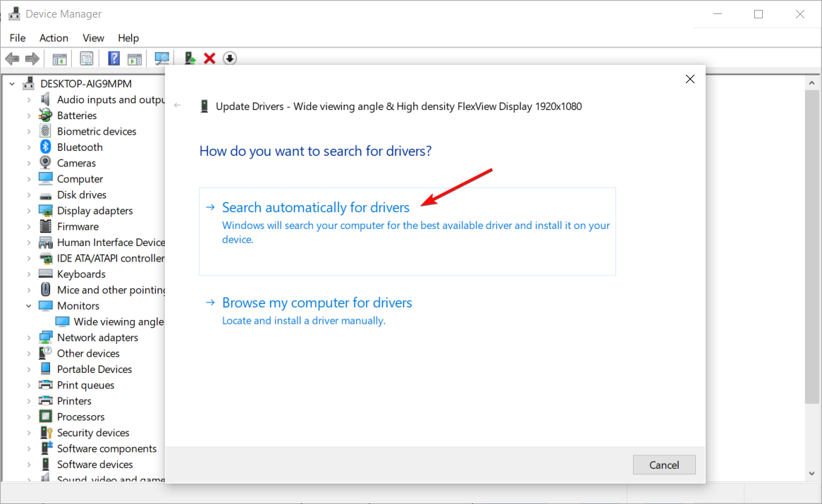Click the scrollbar down arrow
This screenshot has width=822, height=504.
click(811, 474)
